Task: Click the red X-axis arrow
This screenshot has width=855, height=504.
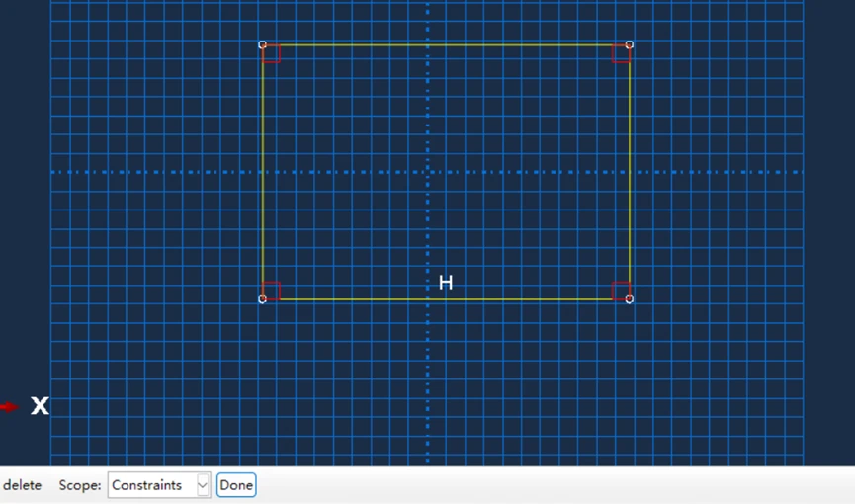Action: [x=9, y=406]
